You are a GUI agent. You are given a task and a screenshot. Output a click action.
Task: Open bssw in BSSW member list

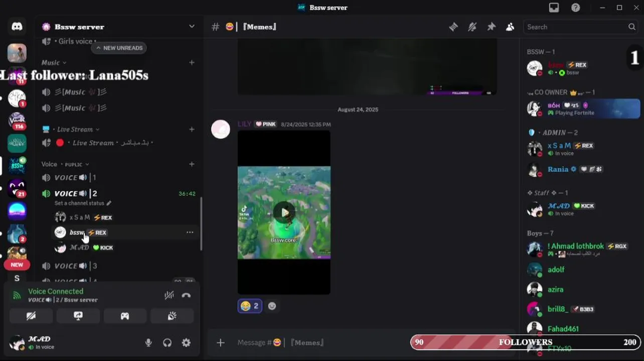[583, 69]
